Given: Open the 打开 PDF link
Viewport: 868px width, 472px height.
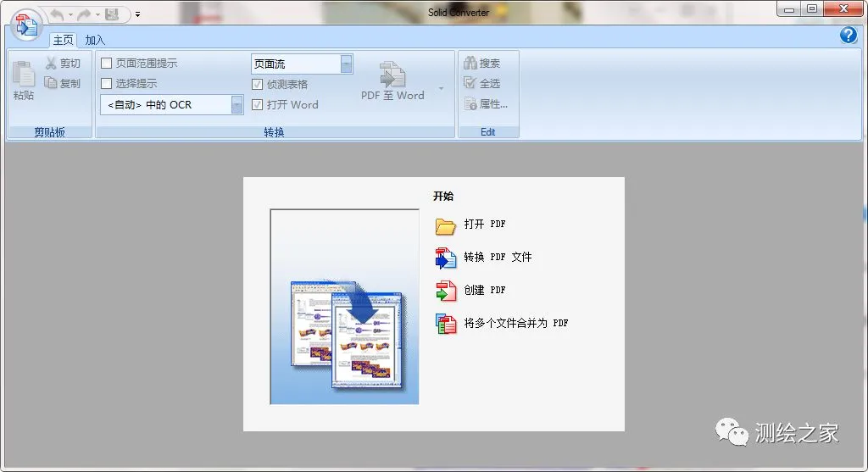Looking at the screenshot, I should pyautogui.click(x=484, y=224).
